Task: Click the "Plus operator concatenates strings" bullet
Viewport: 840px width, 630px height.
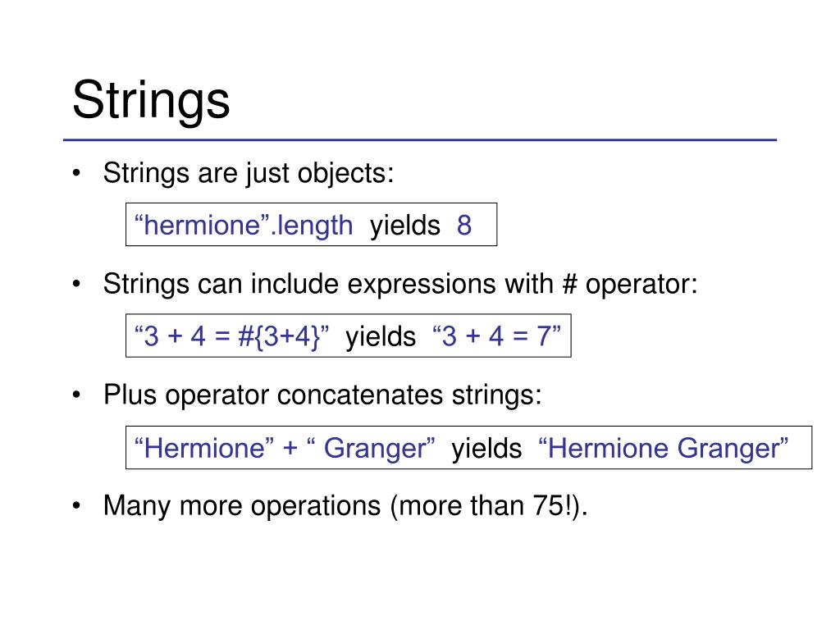Action: click(322, 395)
